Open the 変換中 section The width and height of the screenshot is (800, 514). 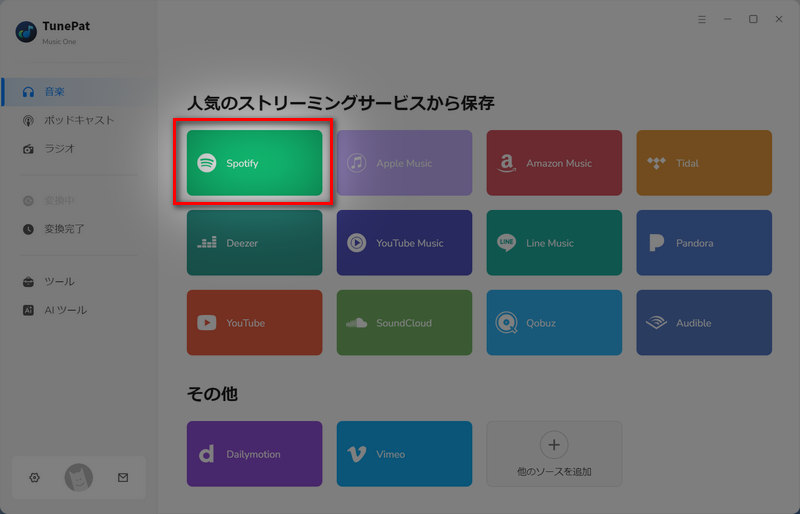coord(79,201)
